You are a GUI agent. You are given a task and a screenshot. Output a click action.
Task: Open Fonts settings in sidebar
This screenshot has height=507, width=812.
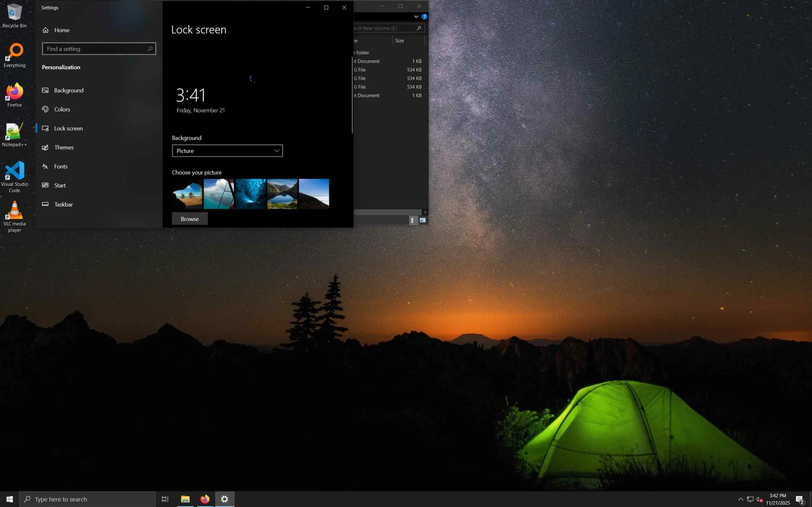pyautogui.click(x=61, y=166)
